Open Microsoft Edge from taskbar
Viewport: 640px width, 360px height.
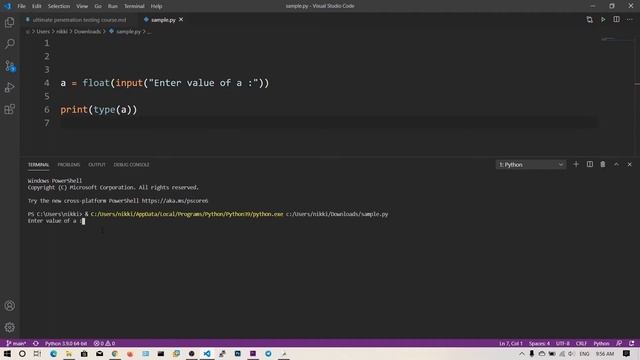[53, 354]
